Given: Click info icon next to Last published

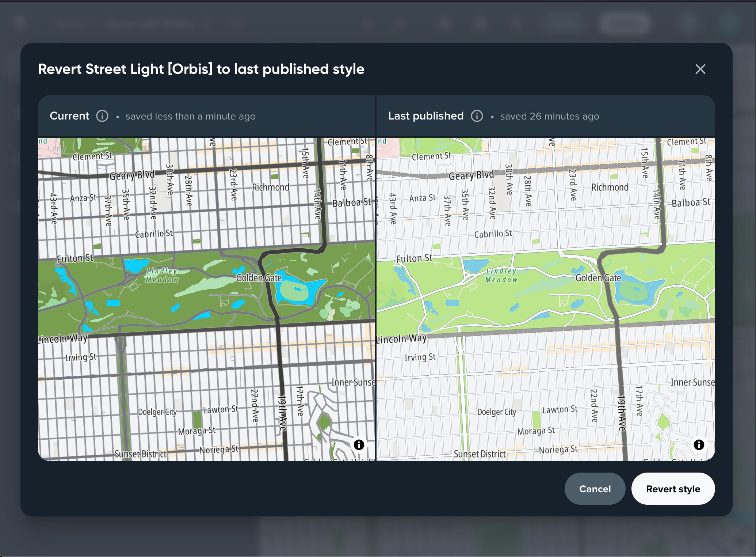Looking at the screenshot, I should 477,116.
